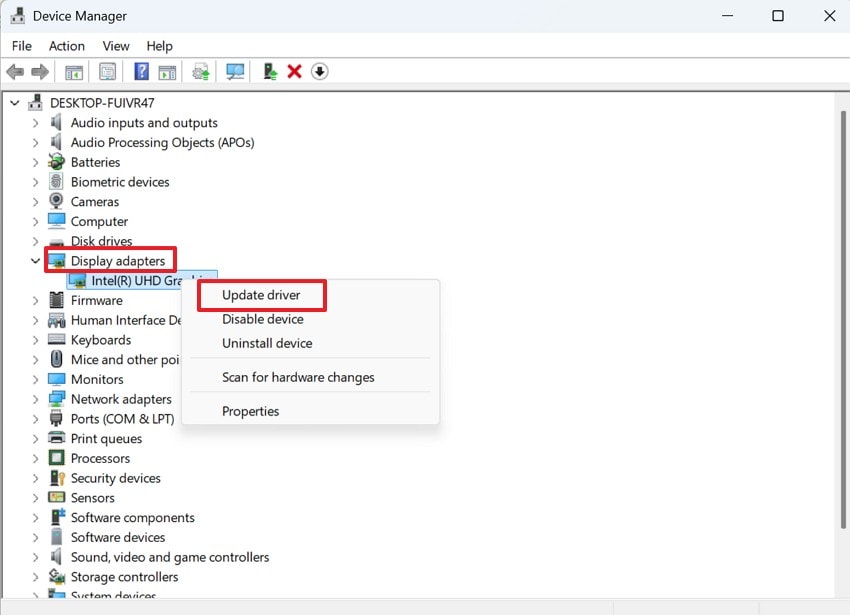Open the Action menu
The width and height of the screenshot is (850, 615).
coord(66,46)
